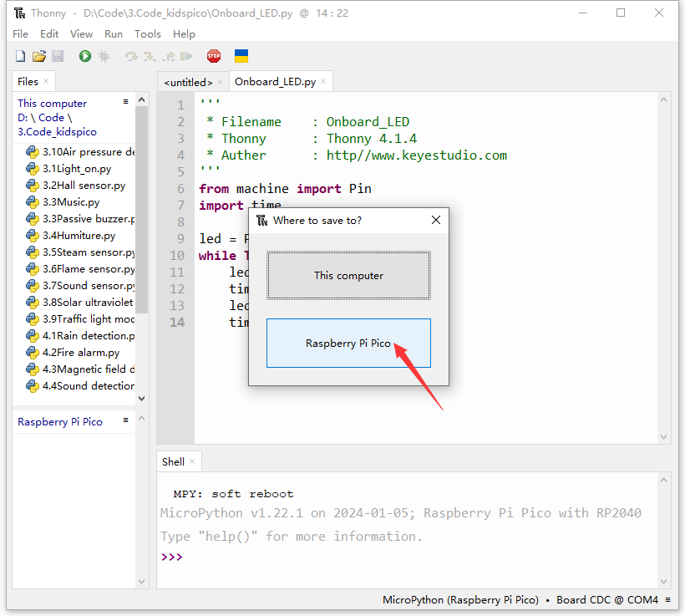
Task: Select file 3.10Air pressure
Action: [89, 152]
